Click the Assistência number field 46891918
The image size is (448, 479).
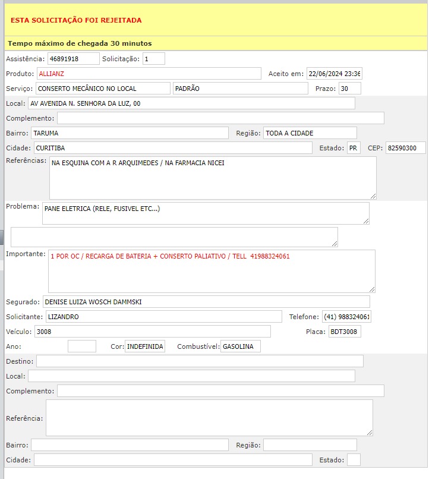(x=73, y=59)
